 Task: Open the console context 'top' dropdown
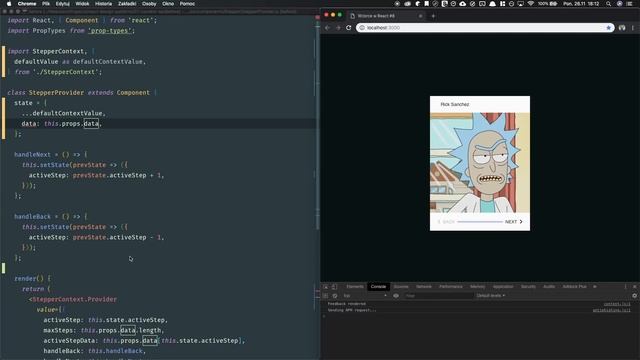[x=364, y=296]
